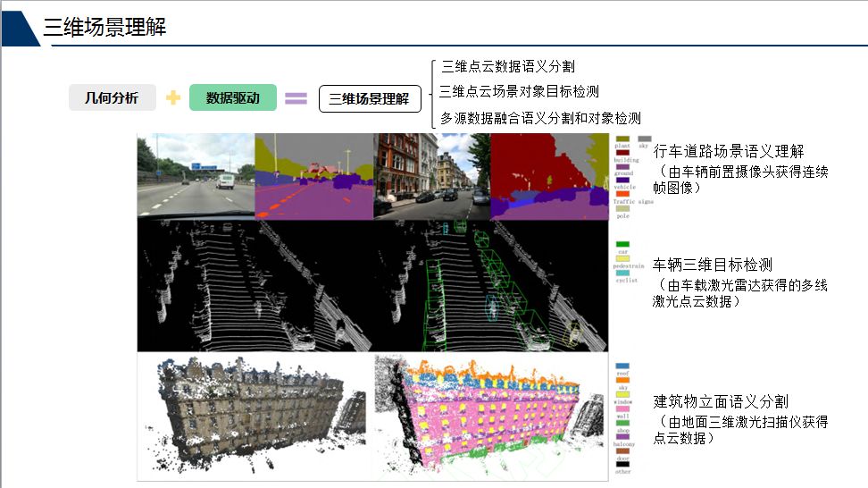Click the yellow swatch in facade legend

(x=622, y=394)
